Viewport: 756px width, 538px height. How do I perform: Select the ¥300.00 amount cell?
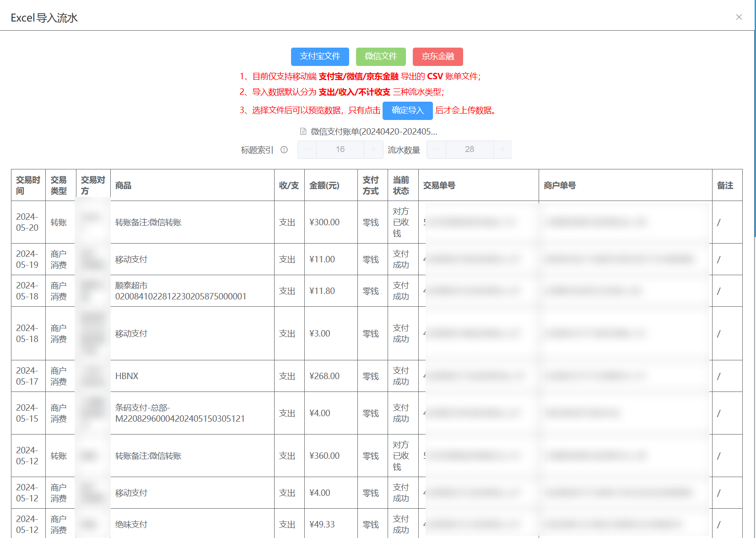[x=331, y=222]
